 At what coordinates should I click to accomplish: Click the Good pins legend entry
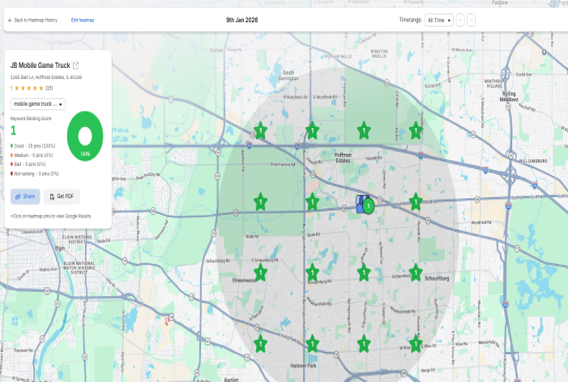33,146
